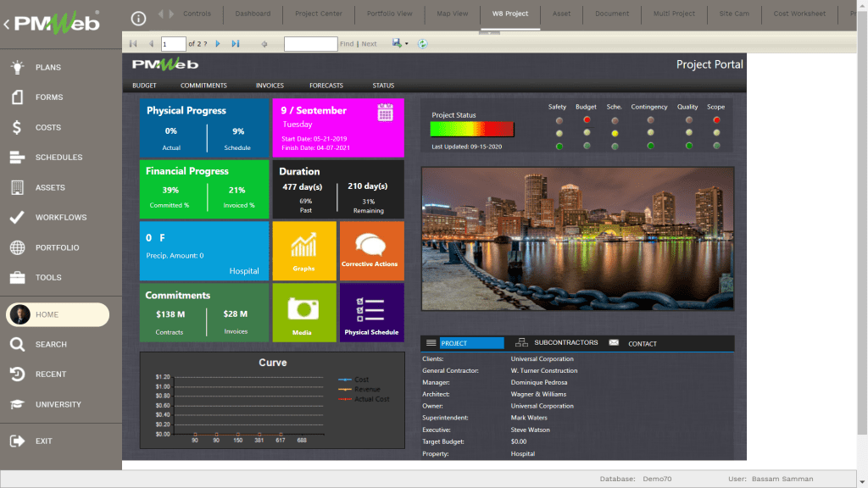Viewport: 868px width, 488px height.
Task: Refresh the report with the refresh icon
Action: [x=423, y=43]
